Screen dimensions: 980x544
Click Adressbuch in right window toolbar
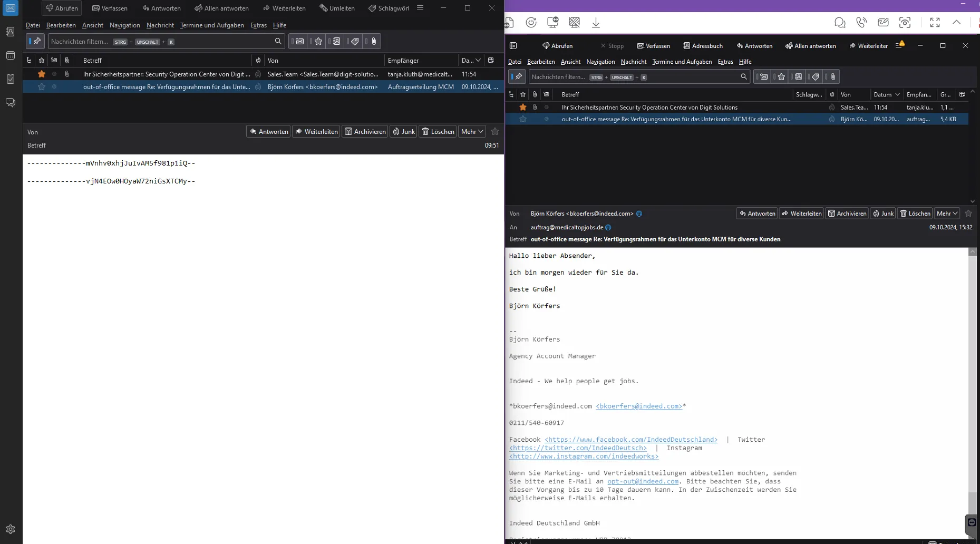tap(703, 45)
